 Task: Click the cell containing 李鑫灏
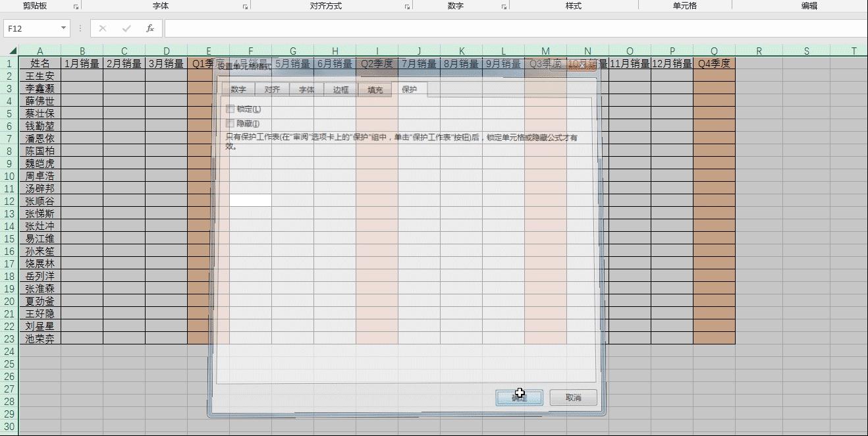40,88
